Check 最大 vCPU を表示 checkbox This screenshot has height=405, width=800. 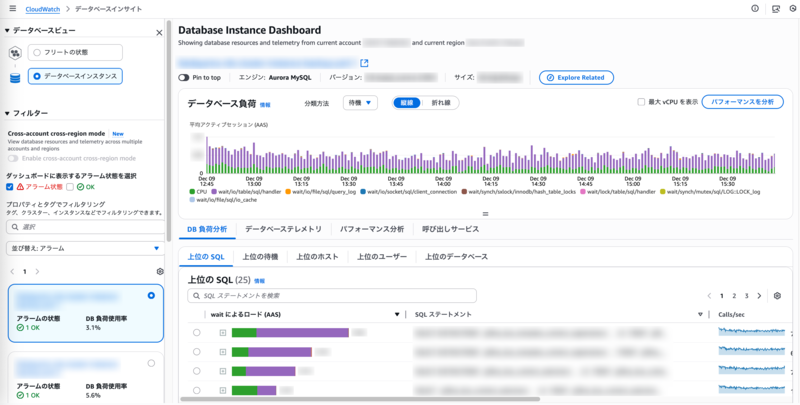pos(641,102)
